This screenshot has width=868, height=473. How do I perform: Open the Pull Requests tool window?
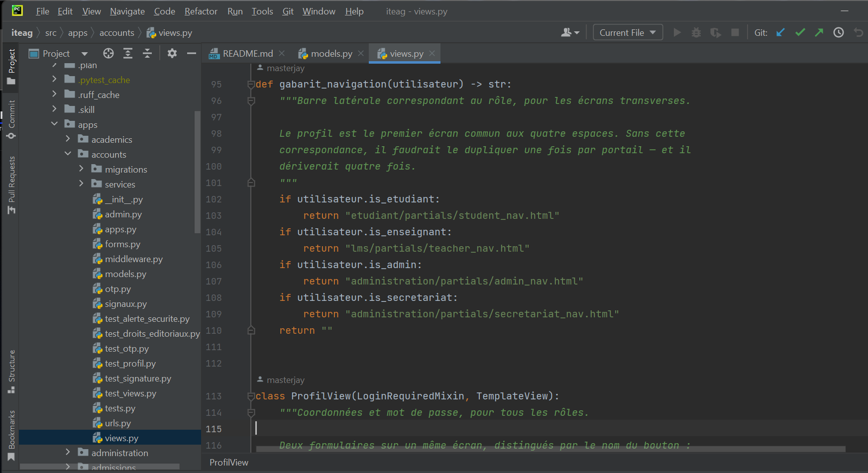pos(11,185)
